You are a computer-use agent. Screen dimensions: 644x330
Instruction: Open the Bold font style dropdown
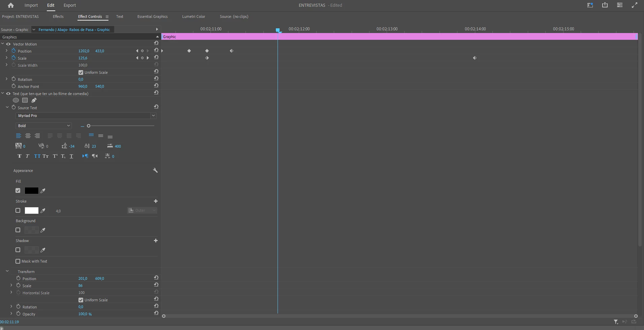[x=43, y=126]
